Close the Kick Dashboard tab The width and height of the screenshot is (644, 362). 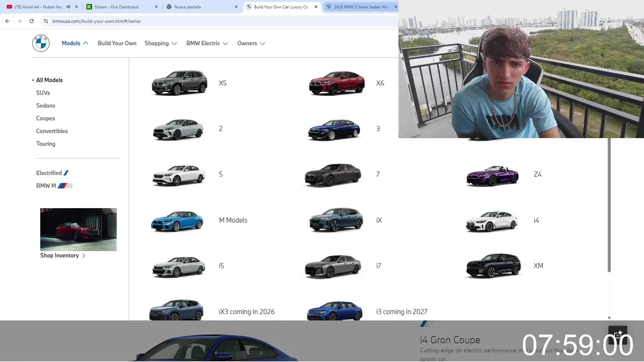click(156, 7)
